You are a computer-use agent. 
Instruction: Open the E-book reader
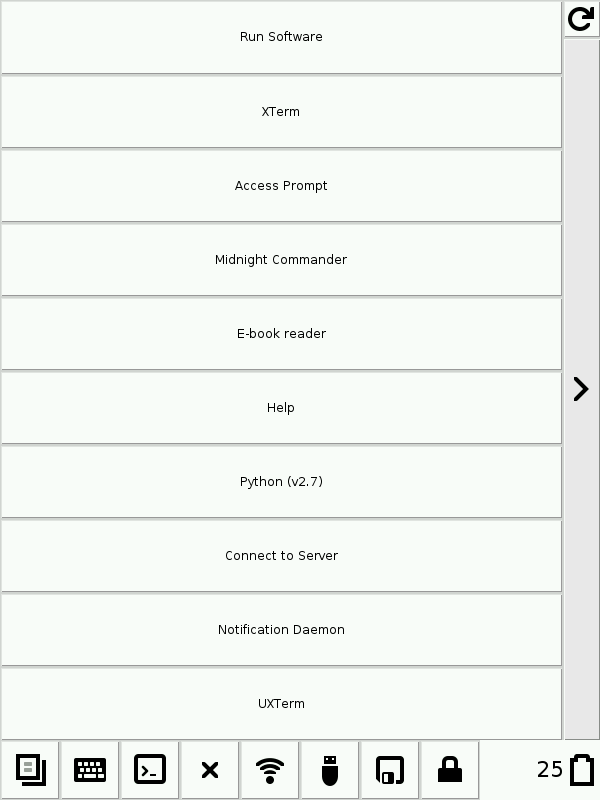tap(281, 334)
